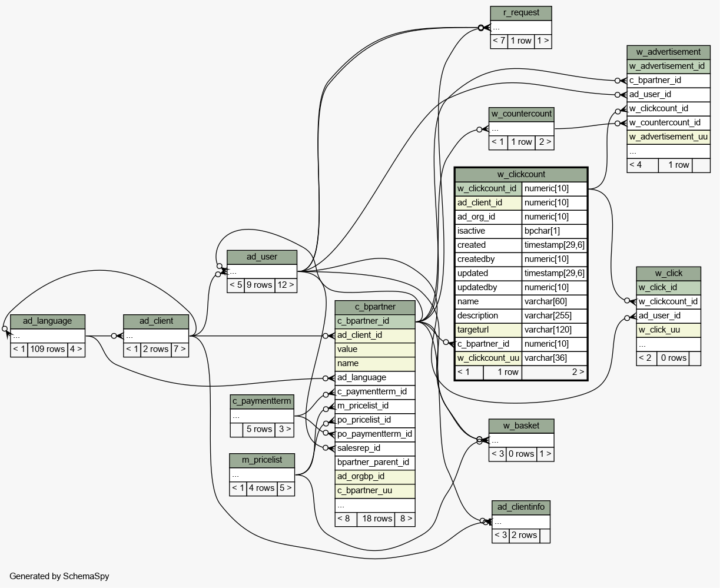Open the c_bpartner table header

click(375, 307)
